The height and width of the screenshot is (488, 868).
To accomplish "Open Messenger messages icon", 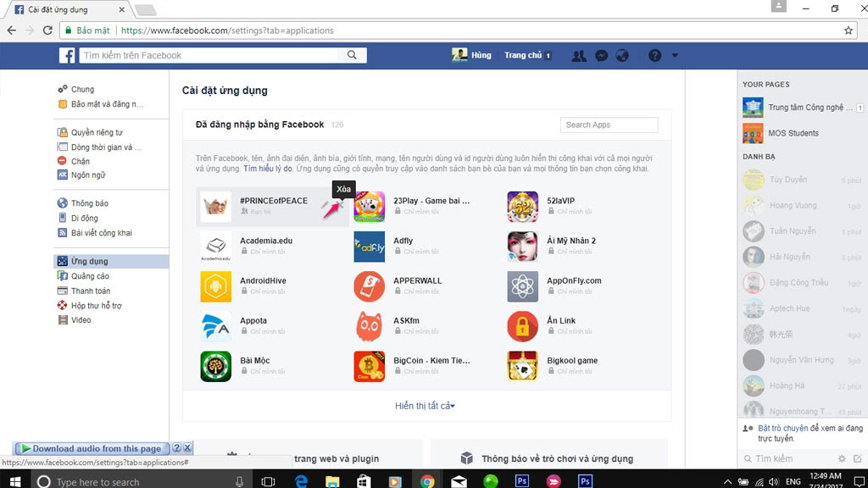I will [601, 55].
